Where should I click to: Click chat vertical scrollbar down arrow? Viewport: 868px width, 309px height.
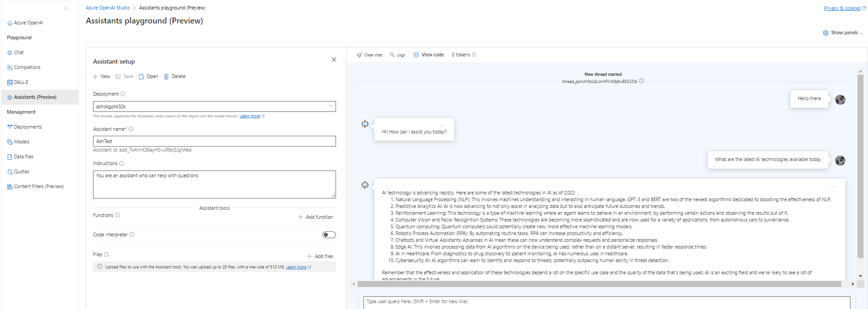coord(860,276)
